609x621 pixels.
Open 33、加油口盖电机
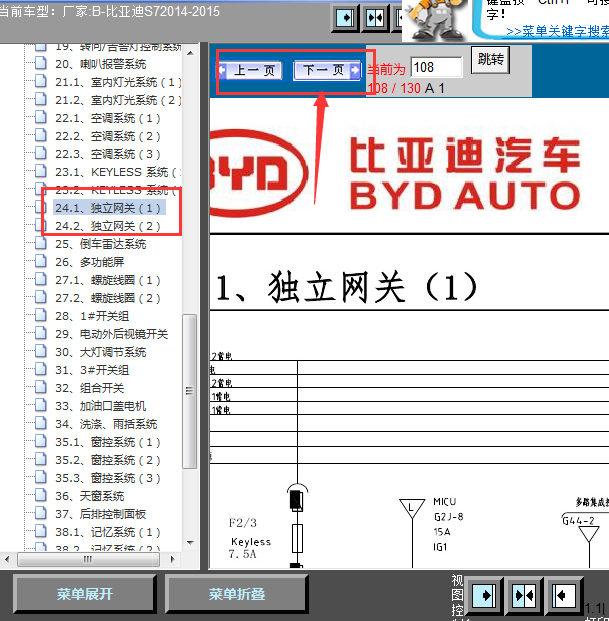pyautogui.click(x=101, y=406)
